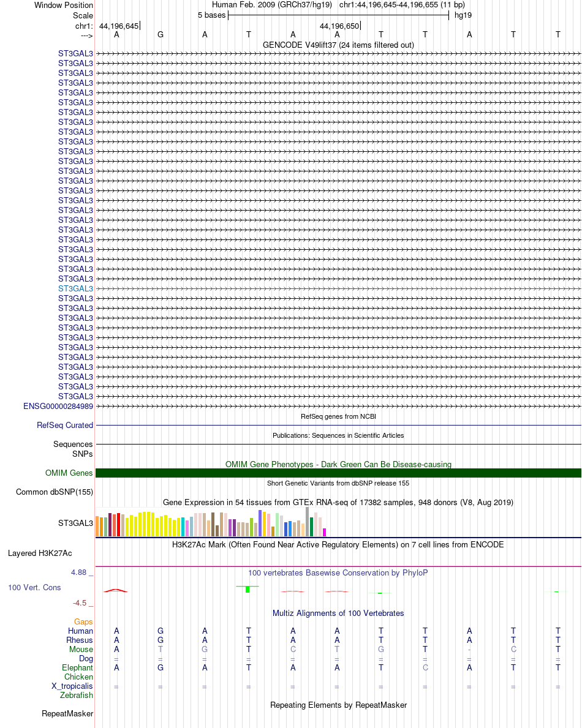The image size is (582, 728).
Task: Click the hg19 assembly label
Action: (463, 15)
